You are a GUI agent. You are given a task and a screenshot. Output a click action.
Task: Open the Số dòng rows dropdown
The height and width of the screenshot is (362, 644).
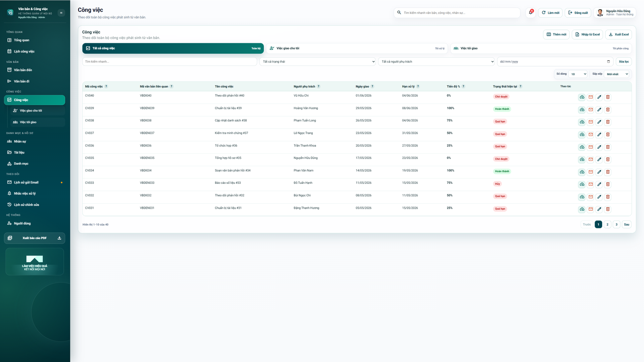tap(578, 74)
